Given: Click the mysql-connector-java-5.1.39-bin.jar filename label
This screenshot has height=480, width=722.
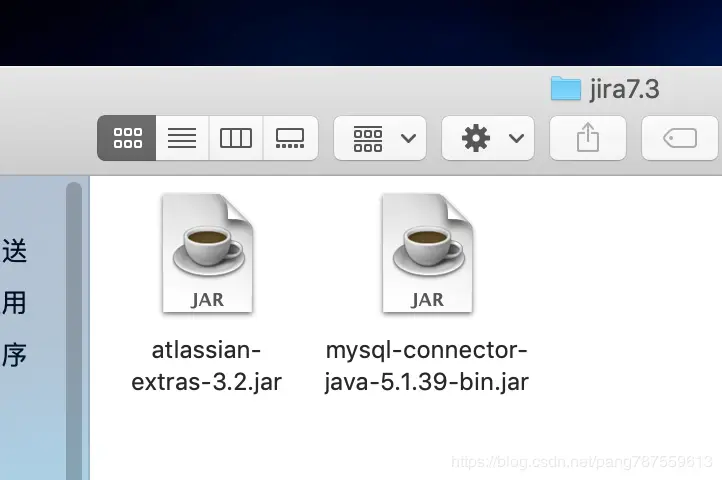Looking at the screenshot, I should [x=426, y=366].
